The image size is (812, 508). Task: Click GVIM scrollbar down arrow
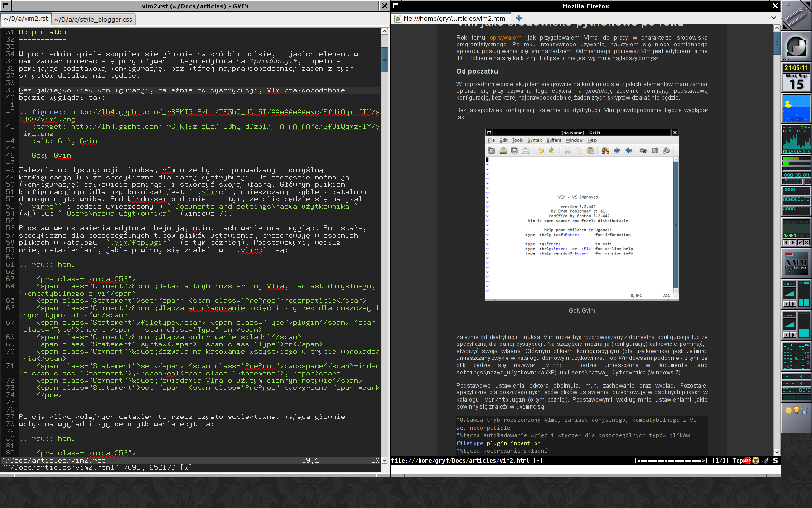tap(385, 460)
